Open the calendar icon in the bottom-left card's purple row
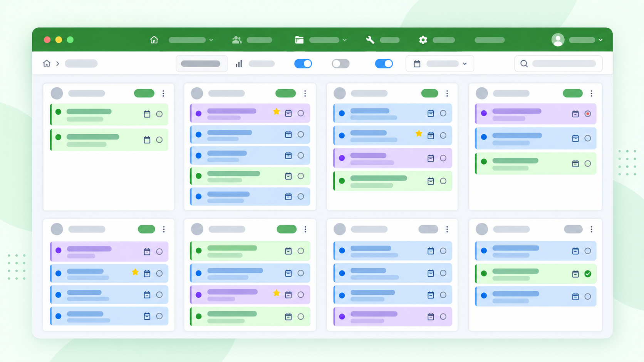 pos(147,252)
